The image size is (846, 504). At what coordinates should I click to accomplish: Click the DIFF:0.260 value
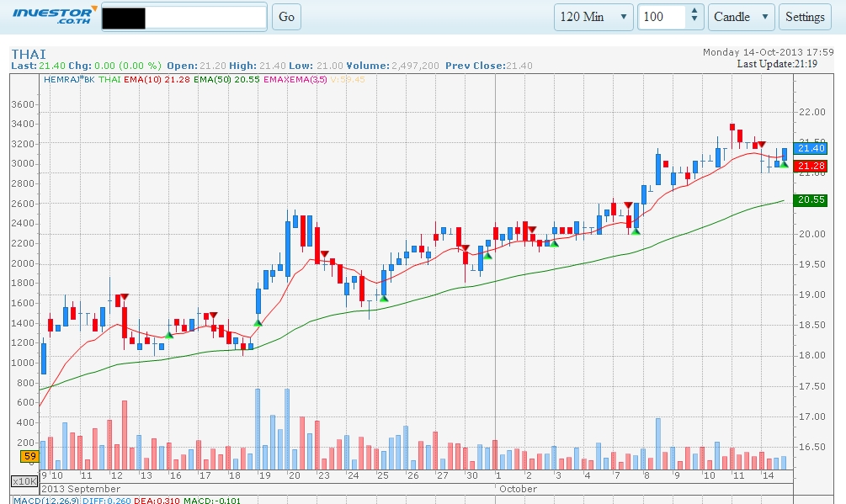[x=106, y=501]
